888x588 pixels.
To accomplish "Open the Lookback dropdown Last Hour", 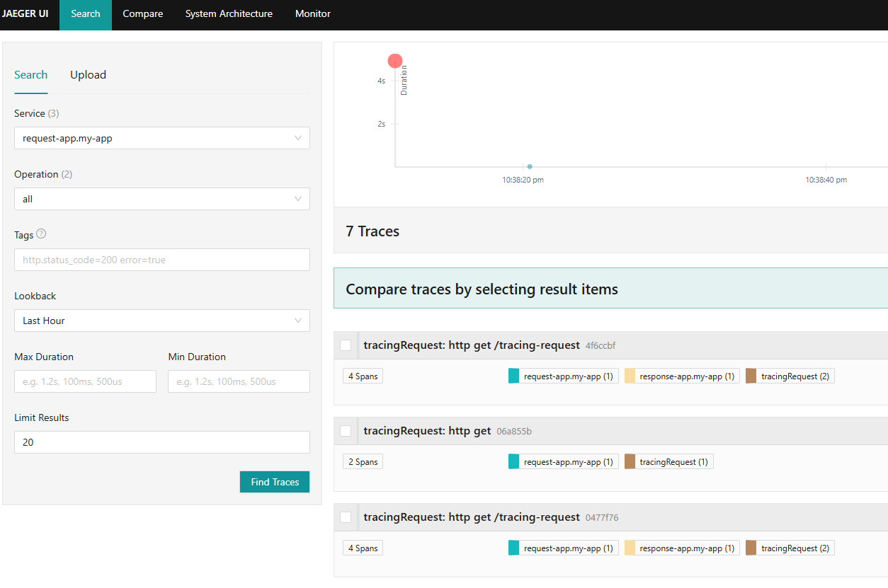I will tap(162, 321).
